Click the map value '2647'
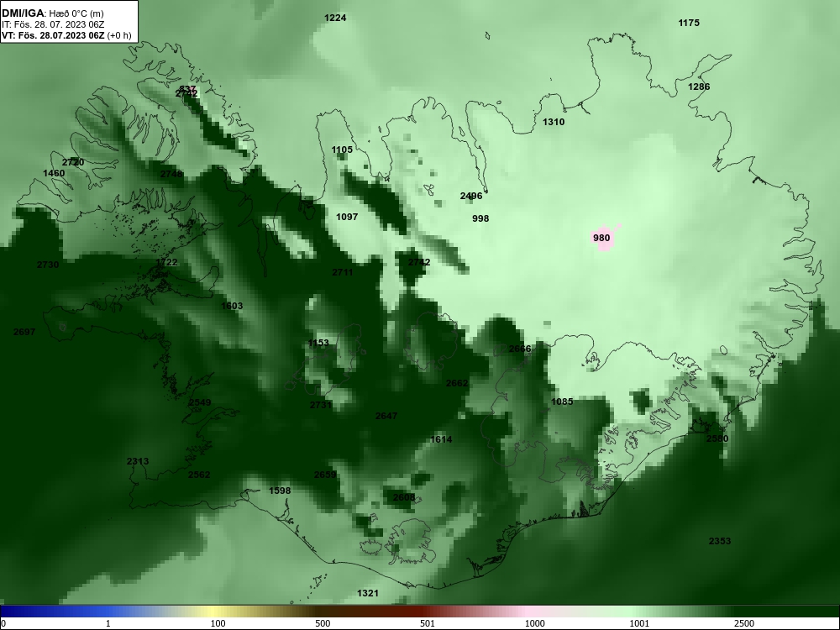 [x=386, y=417]
